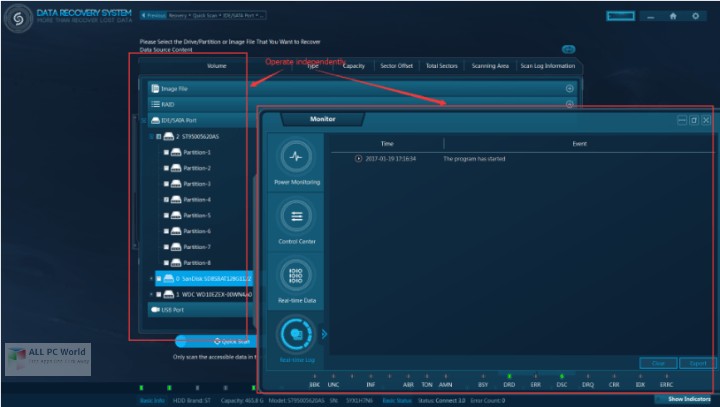Check the Partition-3 checkbox
The width and height of the screenshot is (720, 407).
(166, 184)
